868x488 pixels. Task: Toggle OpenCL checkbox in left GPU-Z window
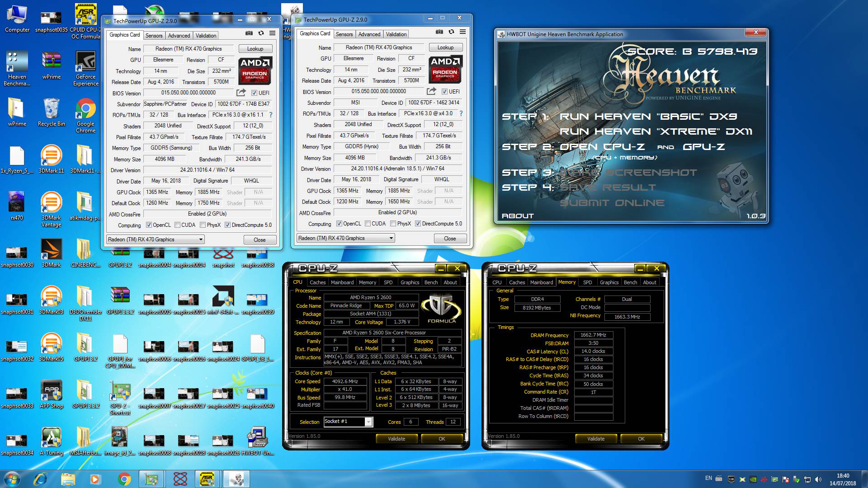pyautogui.click(x=149, y=225)
